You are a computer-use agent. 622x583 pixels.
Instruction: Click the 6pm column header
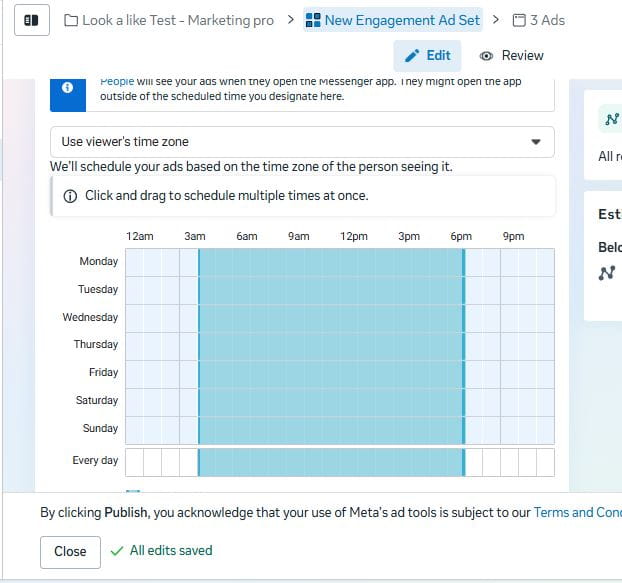461,236
